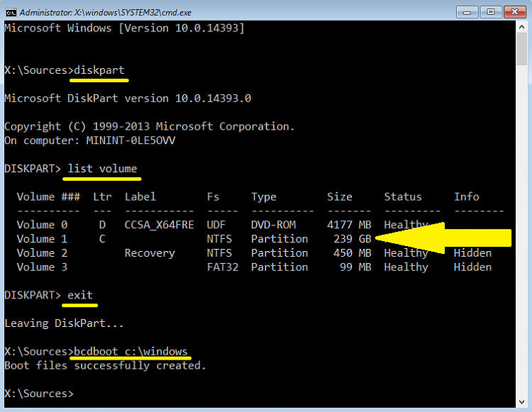Click the 'bcdboot c:\windows' command
This screenshot has height=412, width=532.
pyautogui.click(x=131, y=351)
